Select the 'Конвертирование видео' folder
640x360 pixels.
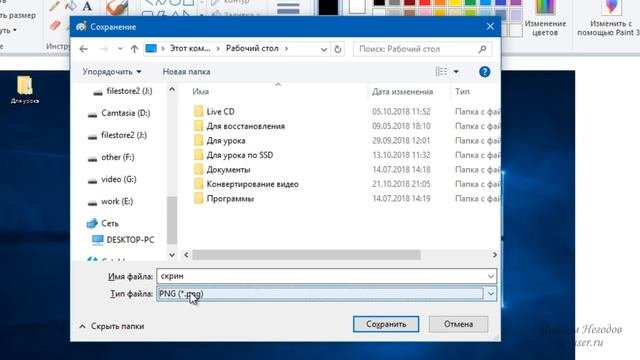252,184
